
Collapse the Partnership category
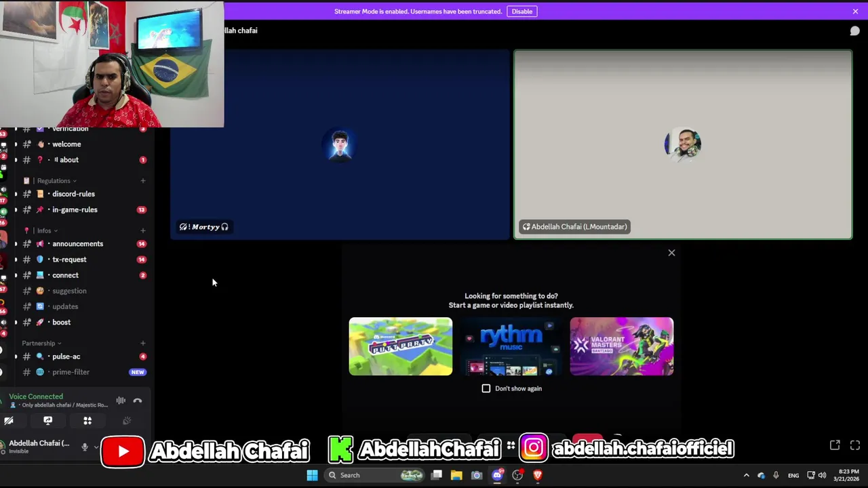click(42, 343)
